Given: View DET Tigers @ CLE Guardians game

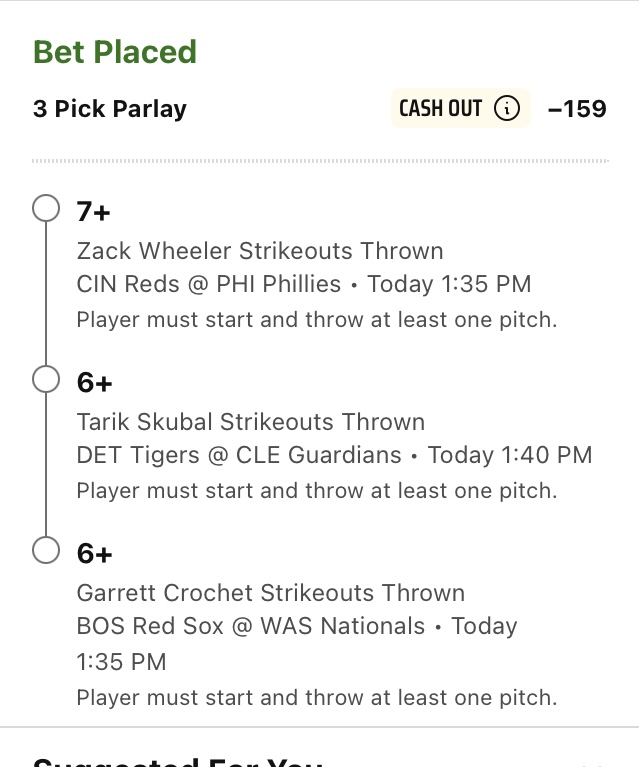Looking at the screenshot, I should pyautogui.click(x=239, y=455).
